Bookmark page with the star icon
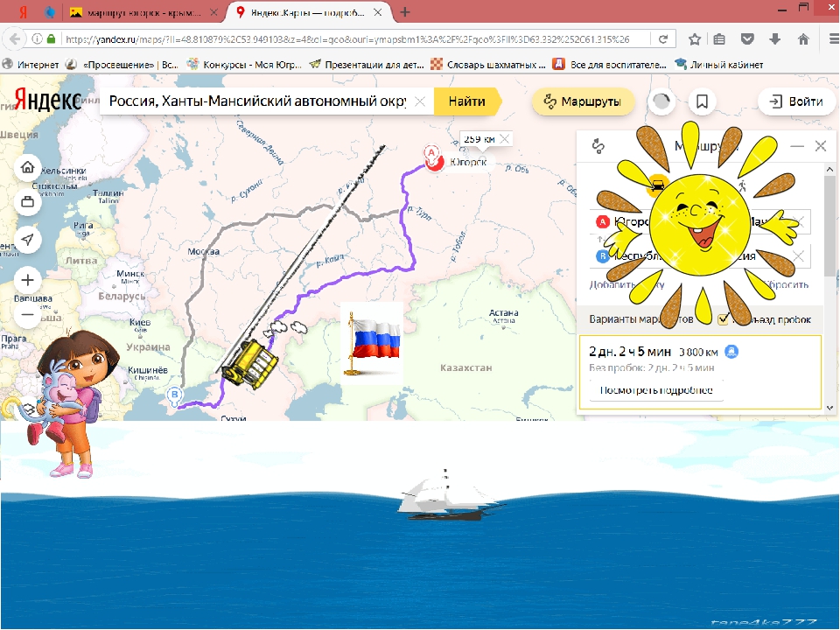The width and height of the screenshot is (840, 630). pos(695,39)
